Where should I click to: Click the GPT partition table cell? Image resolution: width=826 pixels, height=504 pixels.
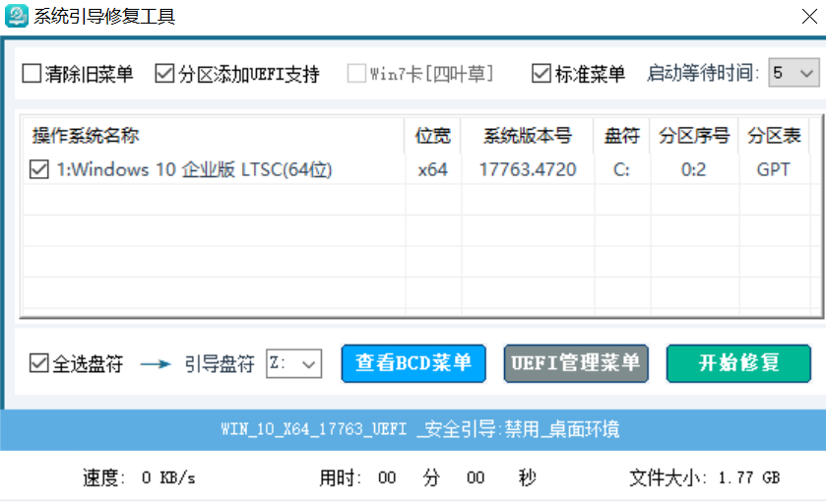coord(773,169)
